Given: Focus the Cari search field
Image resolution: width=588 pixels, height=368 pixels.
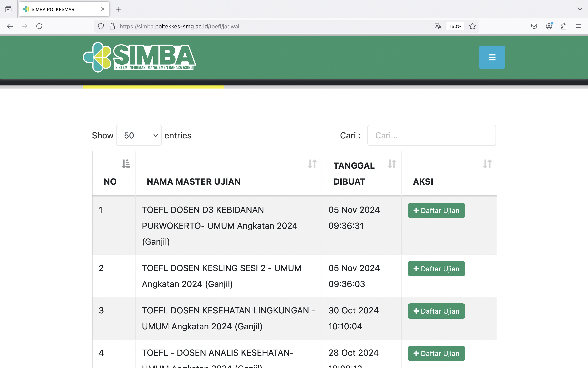Looking at the screenshot, I should 432,135.
